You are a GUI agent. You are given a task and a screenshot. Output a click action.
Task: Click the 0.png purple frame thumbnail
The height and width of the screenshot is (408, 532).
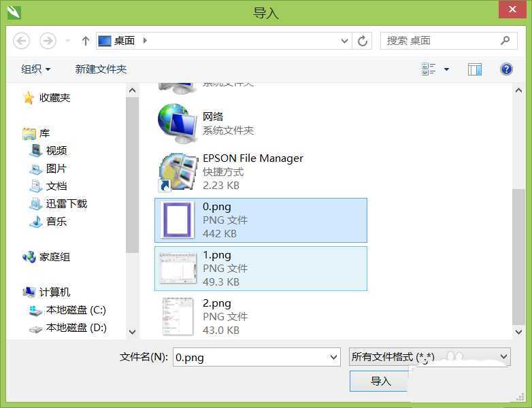coord(177,220)
